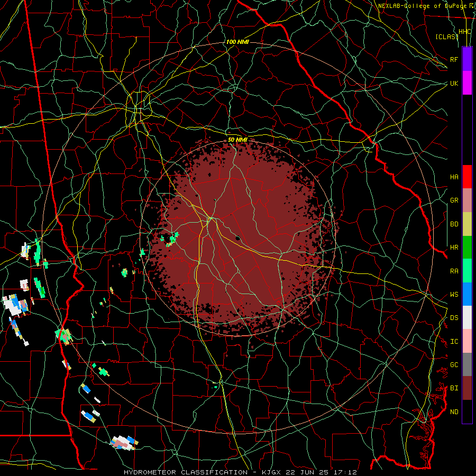Click the "BD" legend label
476x476 pixels.
point(454,224)
